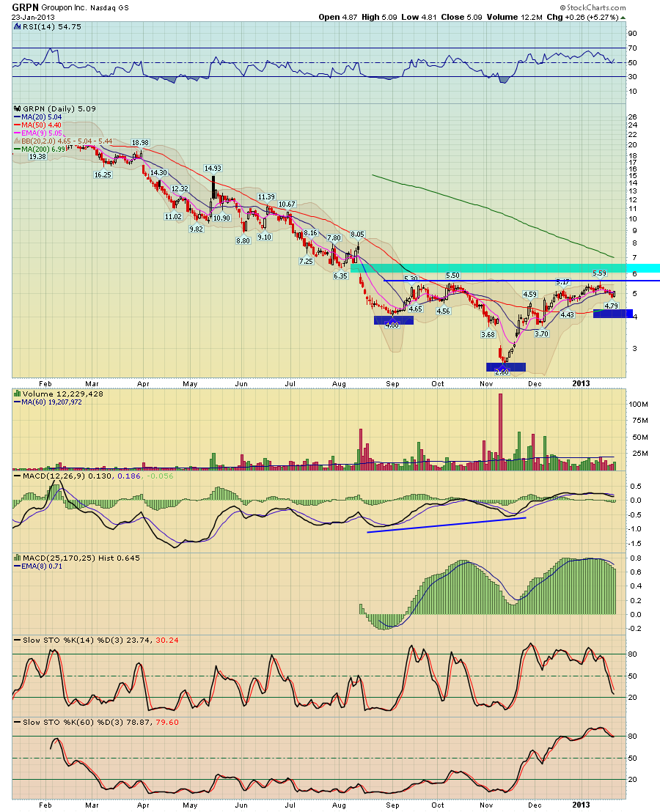This screenshot has width=660, height=812.
Task: Click the 'Groupon Inc.' company name
Action: click(64, 8)
